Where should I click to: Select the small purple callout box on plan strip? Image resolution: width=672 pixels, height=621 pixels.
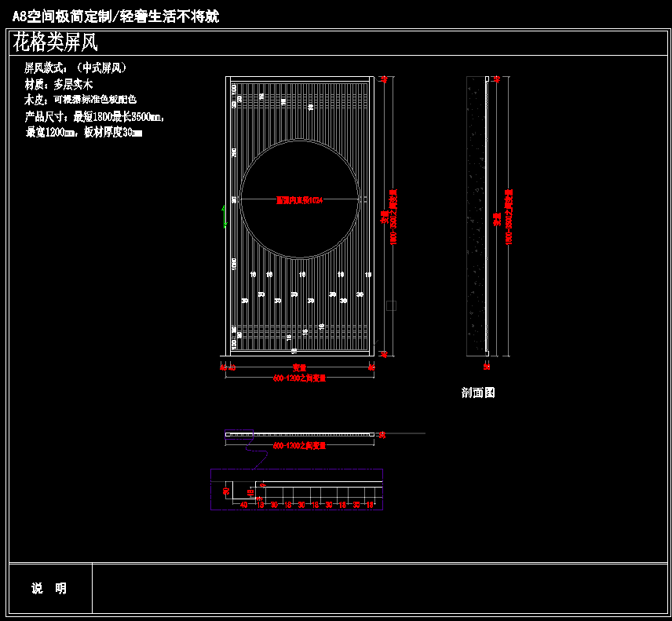pyautogui.click(x=239, y=433)
